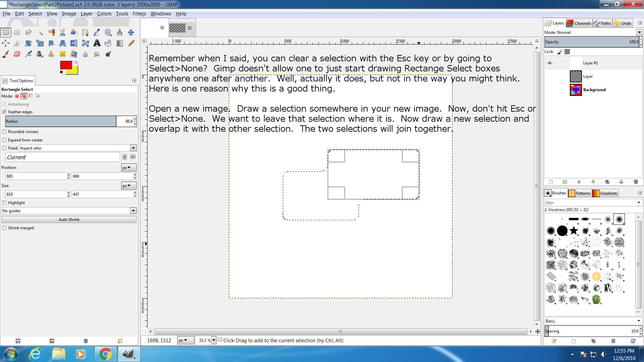Enable the Rounded corners checkbox
644x362 pixels.
pyautogui.click(x=4, y=132)
